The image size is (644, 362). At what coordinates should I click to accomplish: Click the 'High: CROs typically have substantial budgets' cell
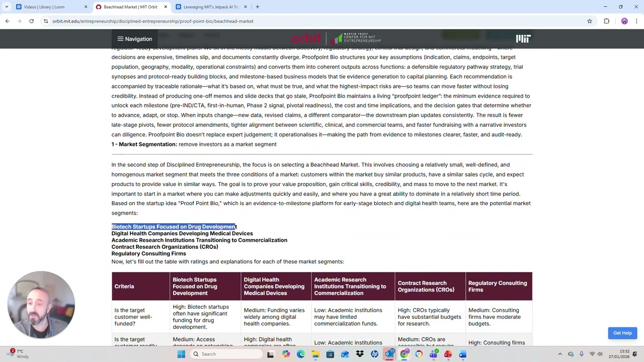click(430, 317)
